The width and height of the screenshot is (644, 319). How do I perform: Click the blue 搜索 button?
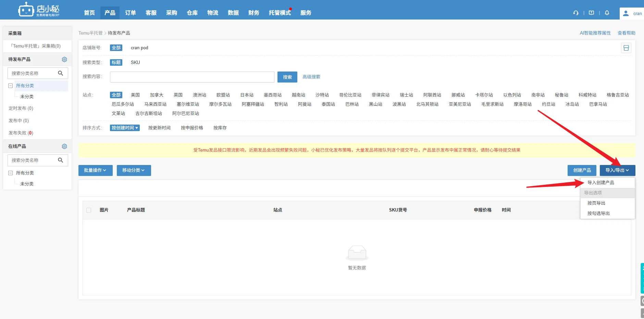(x=287, y=77)
